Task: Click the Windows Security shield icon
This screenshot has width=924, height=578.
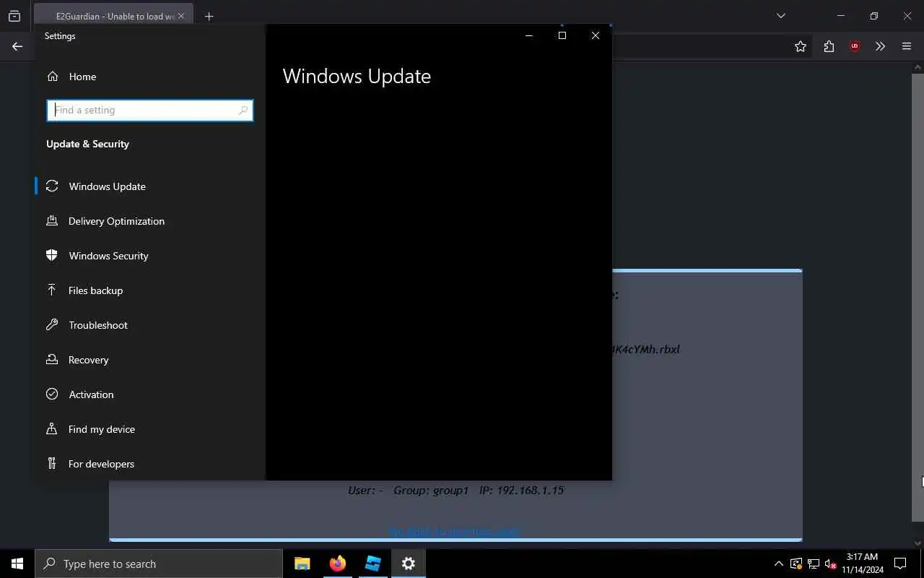Action: pyautogui.click(x=52, y=256)
